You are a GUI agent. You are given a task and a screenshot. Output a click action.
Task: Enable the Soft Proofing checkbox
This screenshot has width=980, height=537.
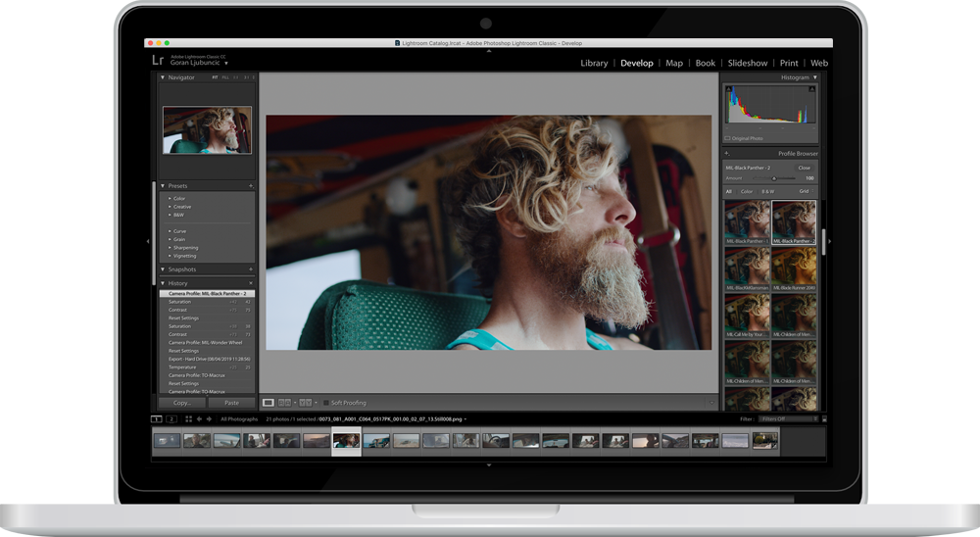[326, 403]
